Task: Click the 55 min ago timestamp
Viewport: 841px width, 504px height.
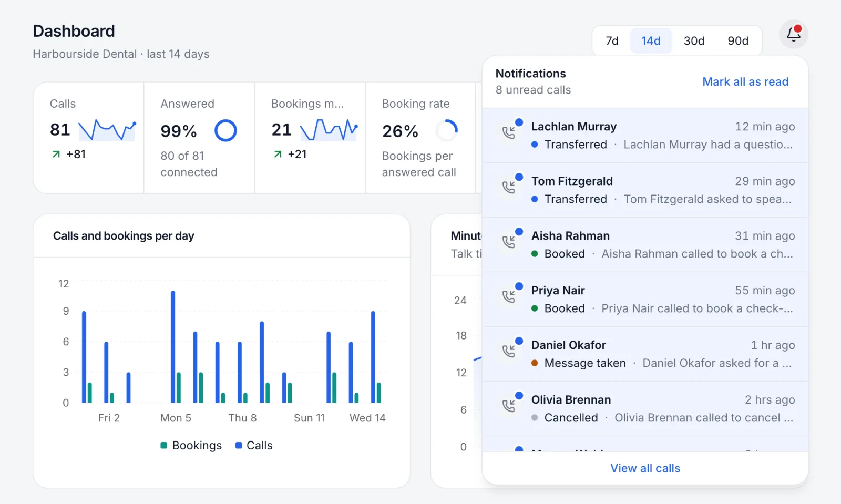Action: [765, 291]
